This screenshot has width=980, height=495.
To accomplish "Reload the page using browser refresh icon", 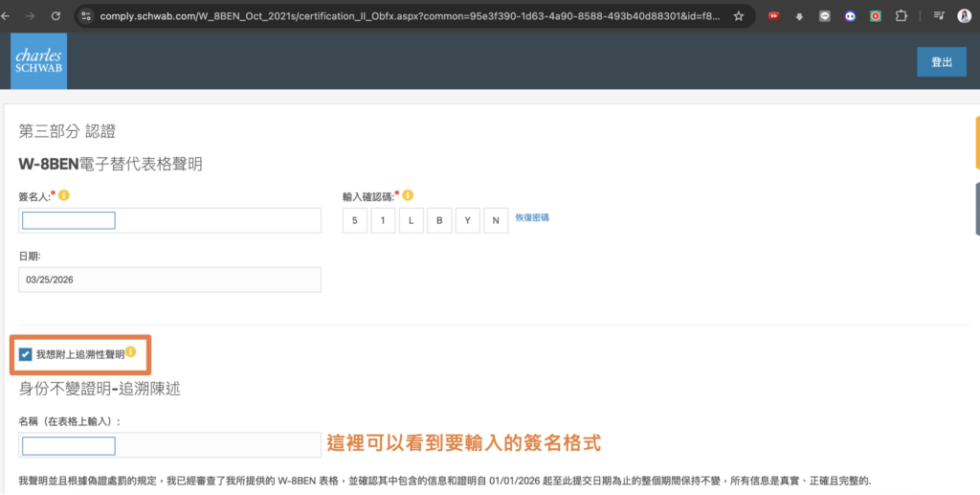I will [56, 16].
